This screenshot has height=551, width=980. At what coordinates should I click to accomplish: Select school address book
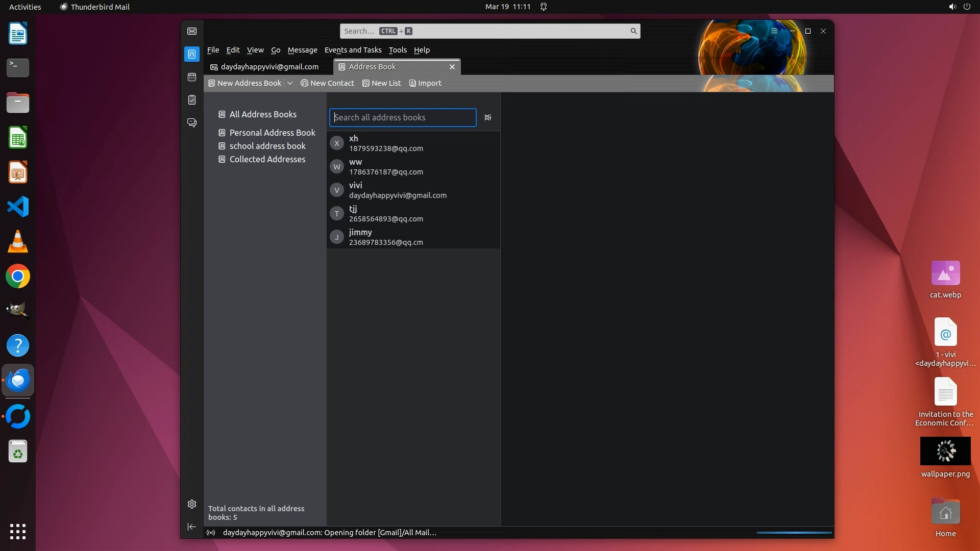(267, 146)
